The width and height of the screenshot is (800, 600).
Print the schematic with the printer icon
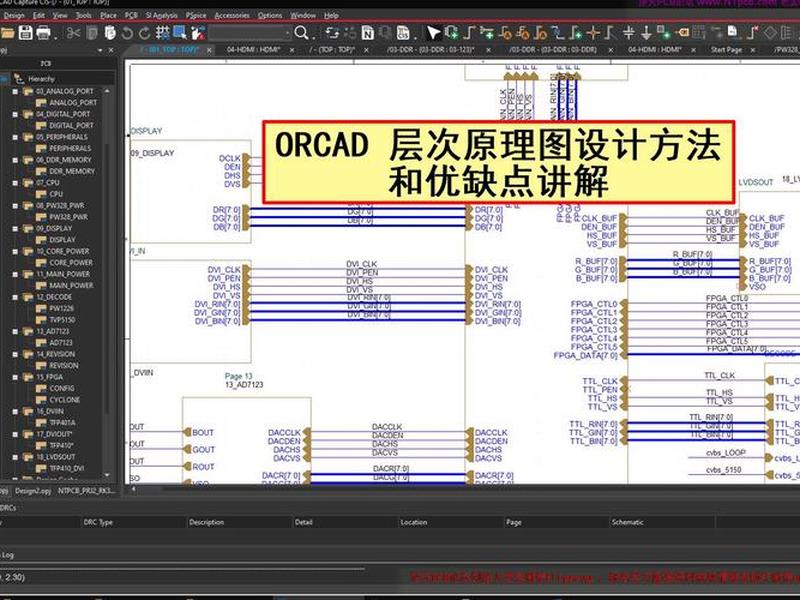point(44,33)
